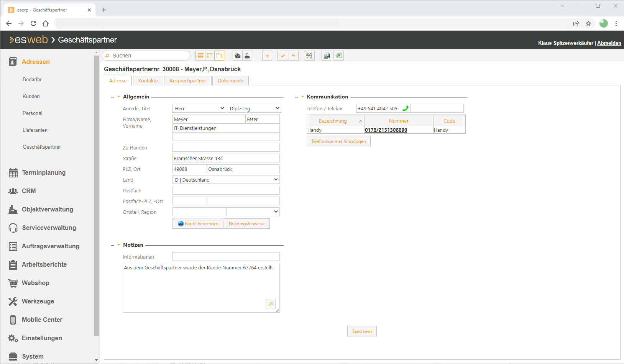Image resolution: width=624 pixels, height=364 pixels.
Task: Click the first filter funnel toolbar icon
Action: (x=238, y=56)
